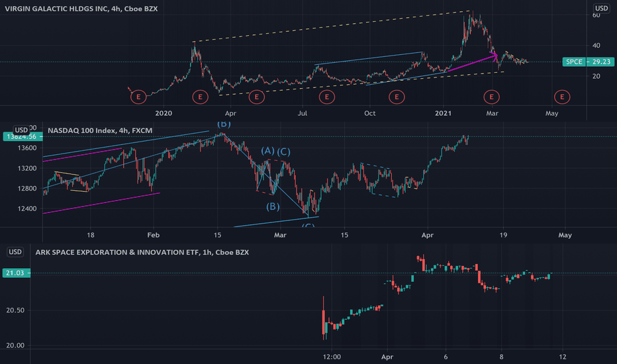
Task: Click the Virgin Galactic Hldgs Inc chart title
Action: point(81,9)
